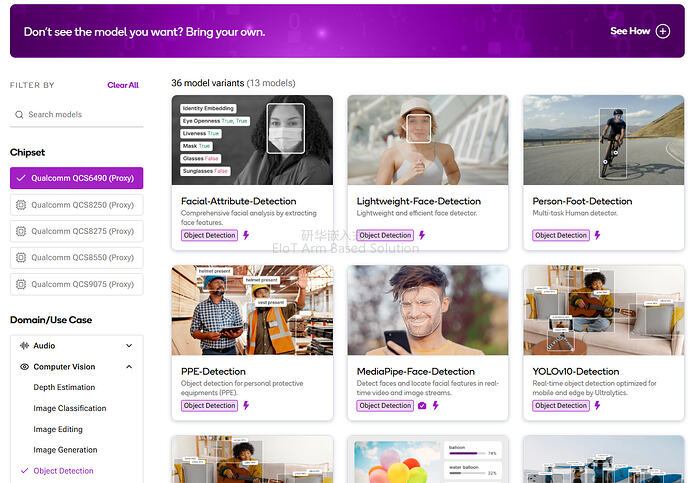Click the balloons thumbnail card at bottom
This screenshot has width=690, height=483.
click(428, 460)
